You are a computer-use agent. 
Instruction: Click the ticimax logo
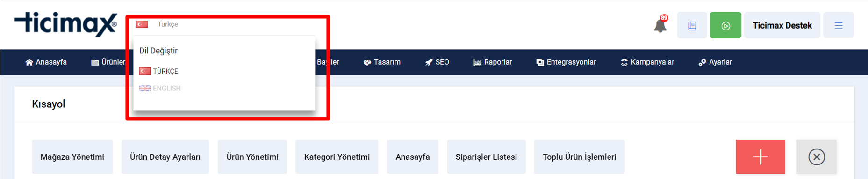point(66,24)
